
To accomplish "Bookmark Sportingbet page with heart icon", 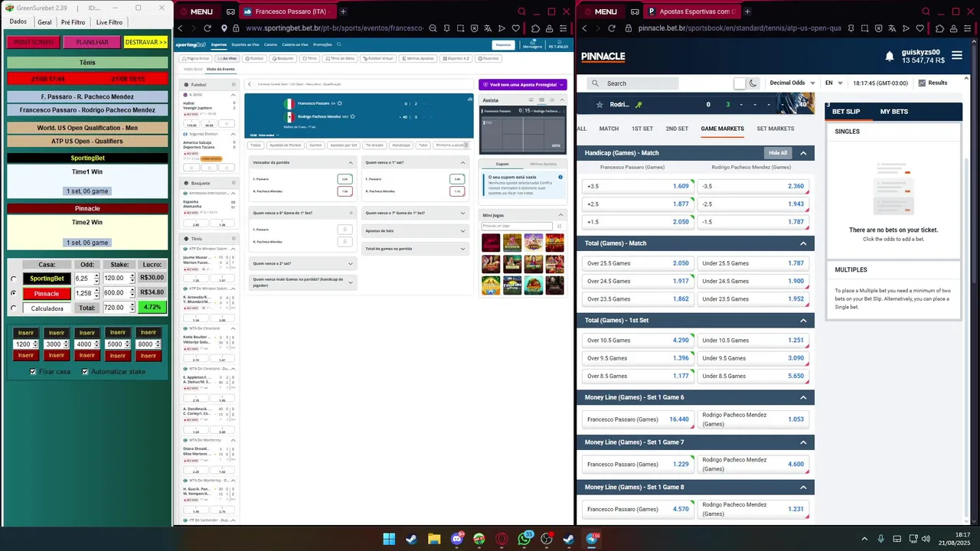I will pyautogui.click(x=516, y=28).
